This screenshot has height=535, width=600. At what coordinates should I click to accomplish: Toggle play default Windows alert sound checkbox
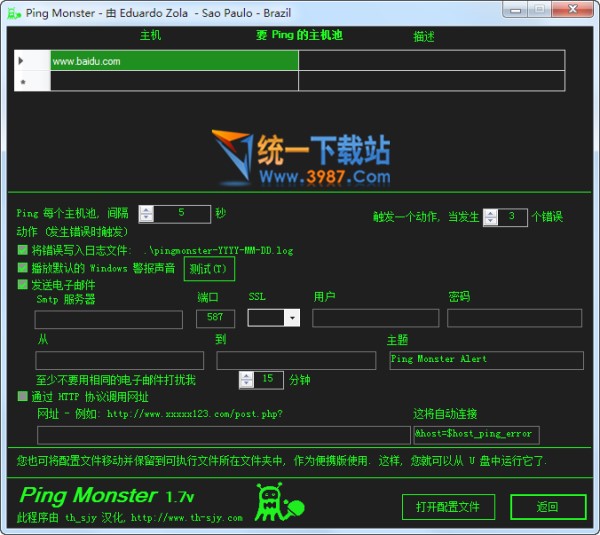point(23,268)
